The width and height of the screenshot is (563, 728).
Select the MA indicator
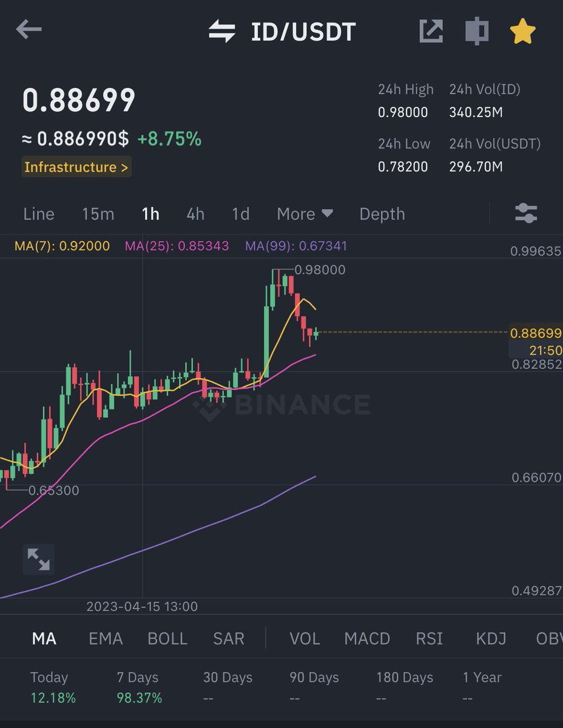point(44,638)
